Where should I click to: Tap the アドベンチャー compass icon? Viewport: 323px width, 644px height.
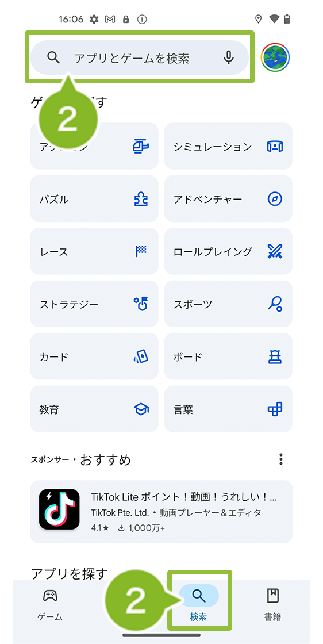tap(275, 200)
